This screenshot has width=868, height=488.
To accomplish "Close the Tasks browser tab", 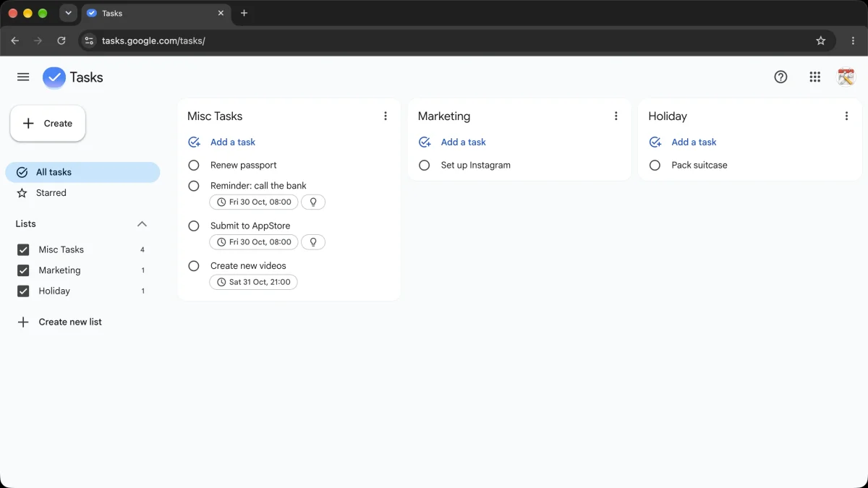I will (x=221, y=13).
